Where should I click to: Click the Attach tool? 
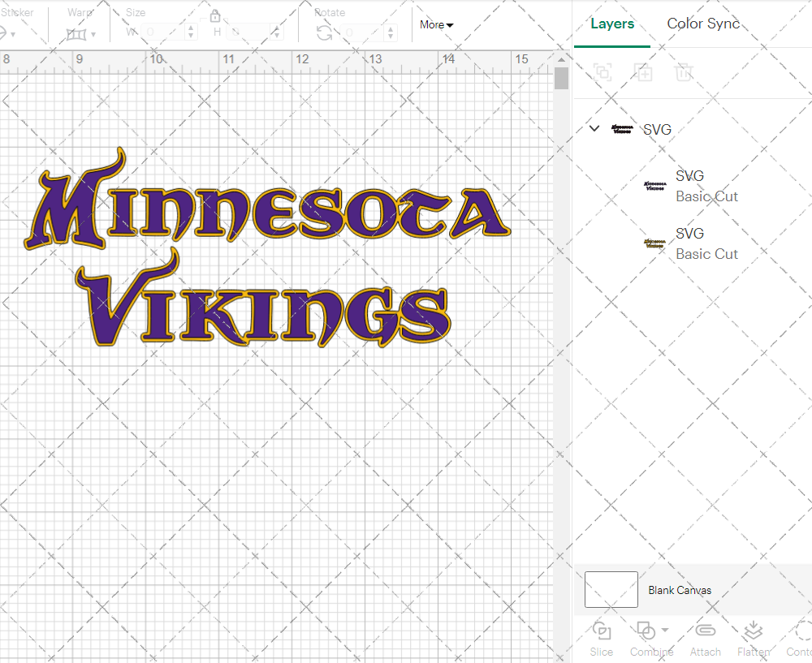click(x=705, y=639)
